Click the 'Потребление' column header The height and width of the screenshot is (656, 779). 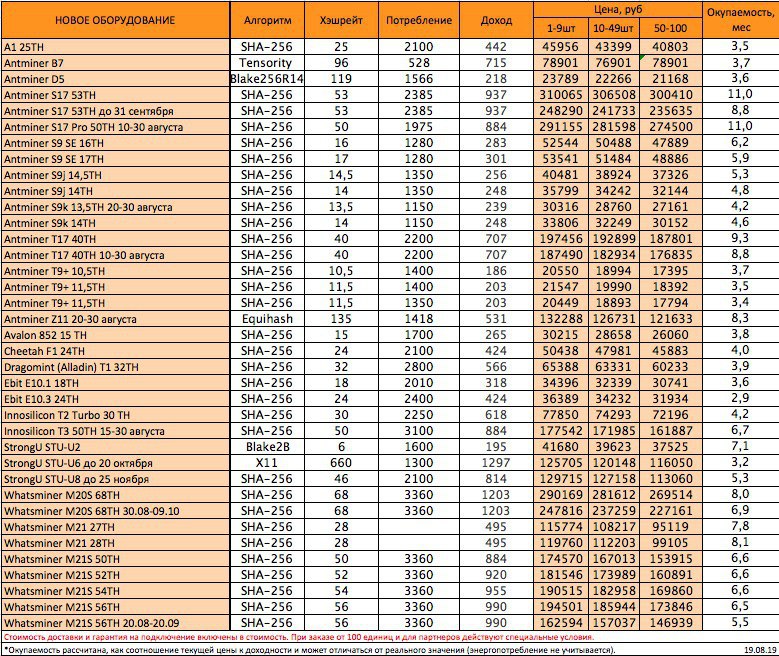[x=419, y=20]
